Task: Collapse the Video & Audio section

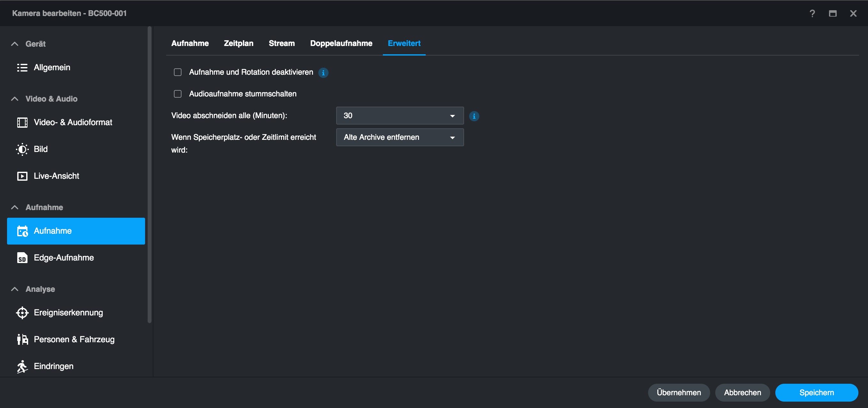Action: click(x=14, y=99)
